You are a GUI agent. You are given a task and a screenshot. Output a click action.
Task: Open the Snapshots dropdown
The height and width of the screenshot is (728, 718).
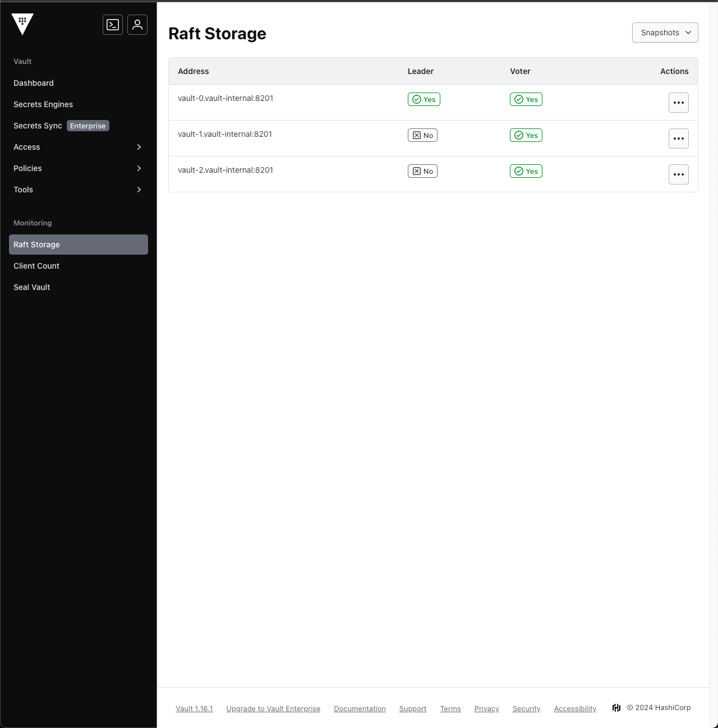click(665, 33)
